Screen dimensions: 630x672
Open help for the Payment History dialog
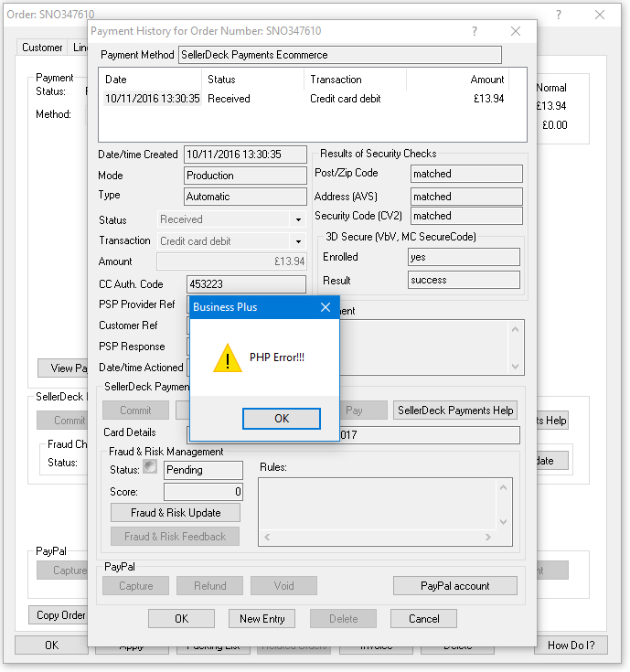click(x=475, y=31)
